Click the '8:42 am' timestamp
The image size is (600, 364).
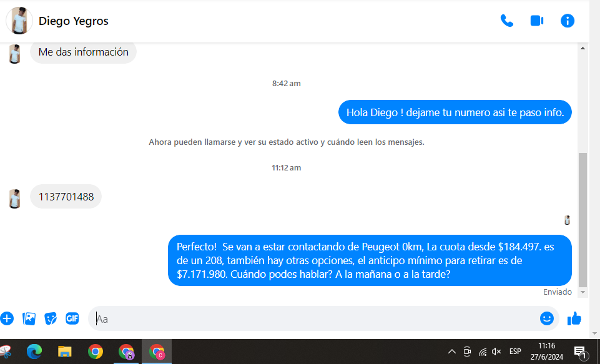tap(286, 84)
